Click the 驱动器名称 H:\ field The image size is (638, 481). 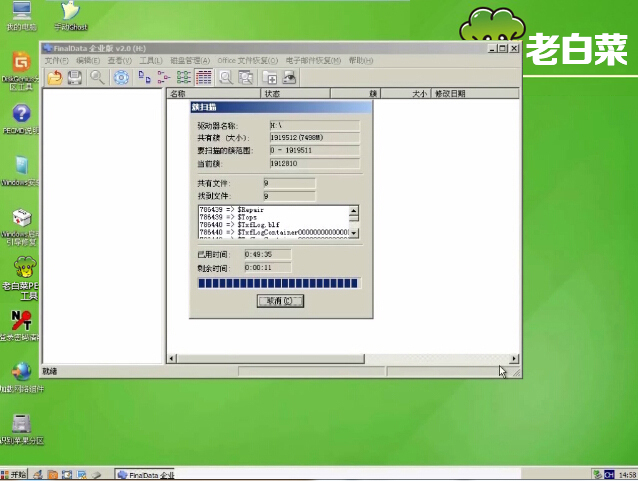click(x=315, y=125)
